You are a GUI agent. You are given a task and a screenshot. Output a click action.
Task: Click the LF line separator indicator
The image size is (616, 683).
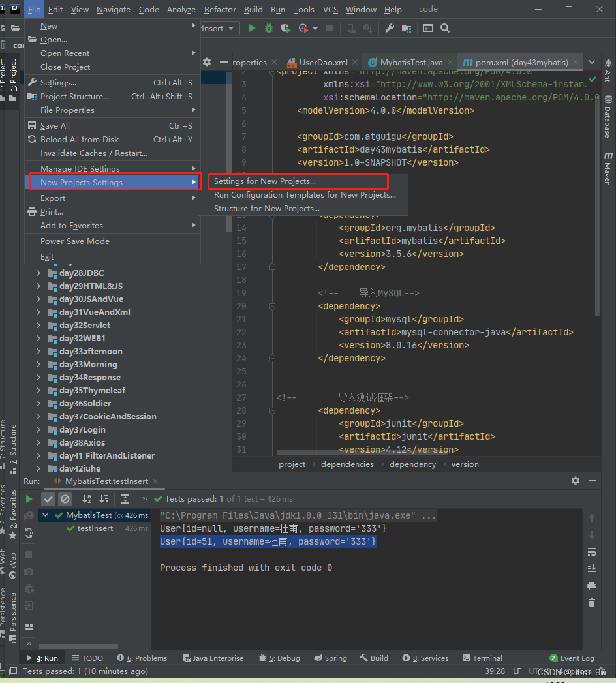[x=517, y=671]
